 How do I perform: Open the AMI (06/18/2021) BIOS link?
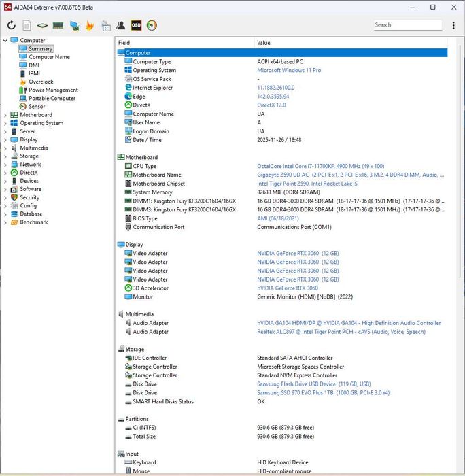(x=278, y=218)
